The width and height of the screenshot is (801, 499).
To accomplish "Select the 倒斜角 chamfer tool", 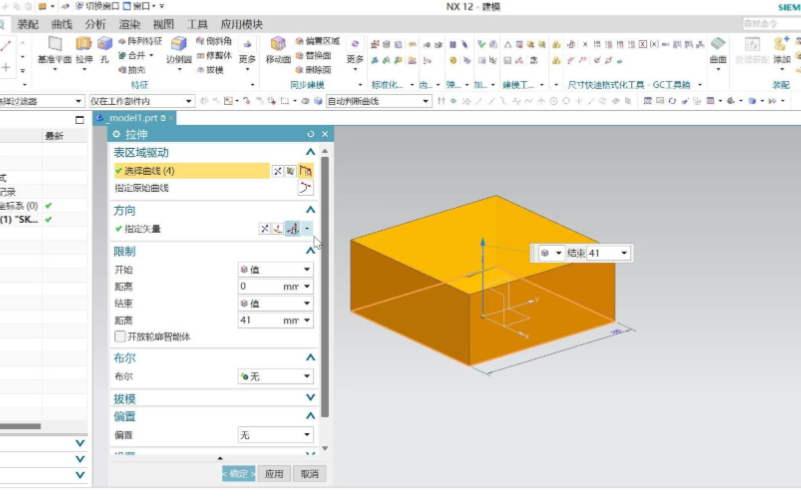I will [x=214, y=41].
